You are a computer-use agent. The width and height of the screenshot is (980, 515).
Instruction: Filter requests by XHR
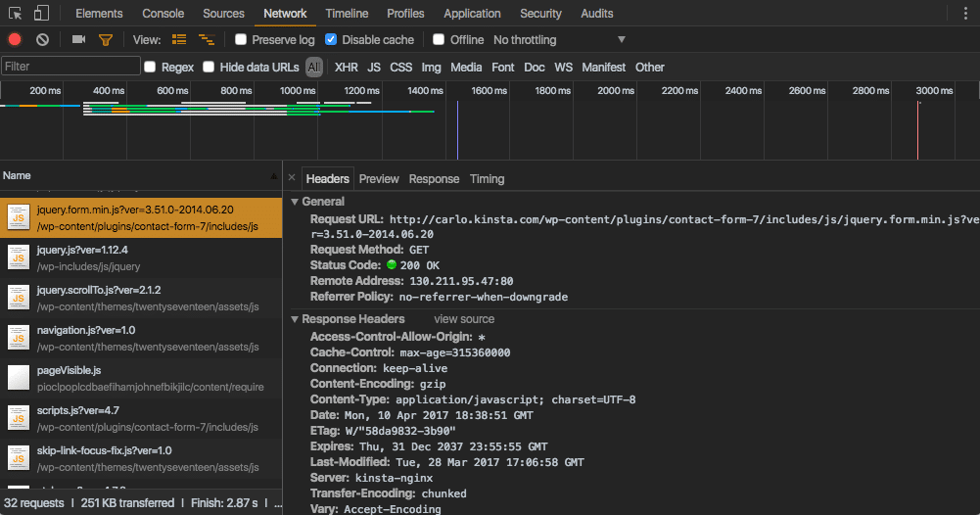347,67
